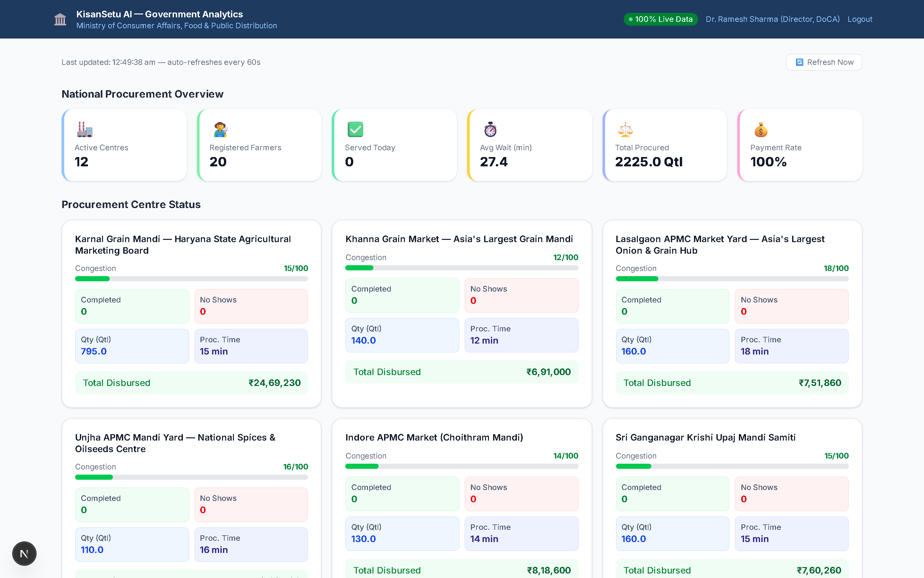
Task: Click Karnal Completed tile
Action: 132,306
